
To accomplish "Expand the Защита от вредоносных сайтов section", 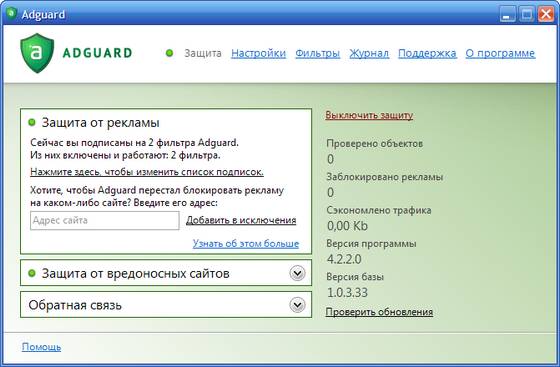I will pyautogui.click(x=297, y=273).
